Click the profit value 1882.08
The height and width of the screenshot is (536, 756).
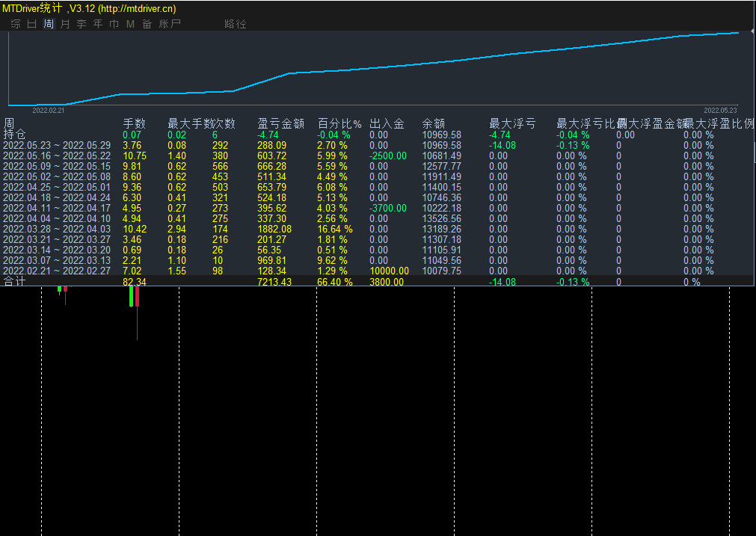point(274,229)
